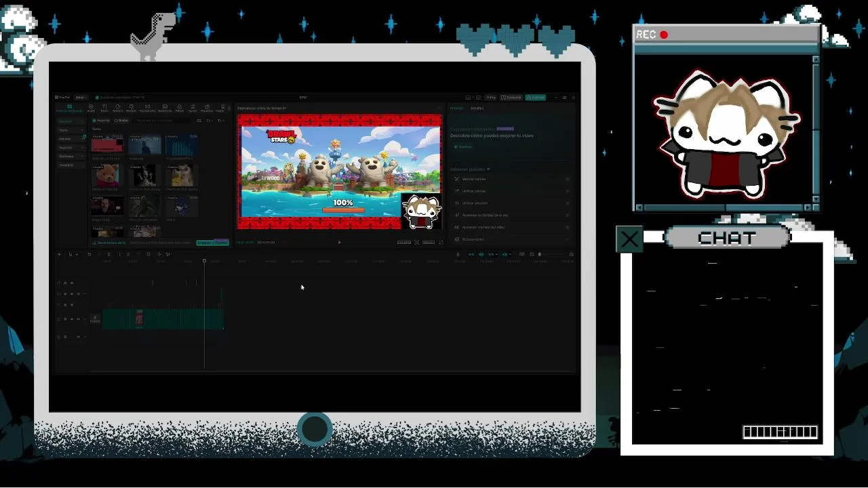
Task: Click the zoom-to-fit timeline icon
Action: click(x=572, y=254)
